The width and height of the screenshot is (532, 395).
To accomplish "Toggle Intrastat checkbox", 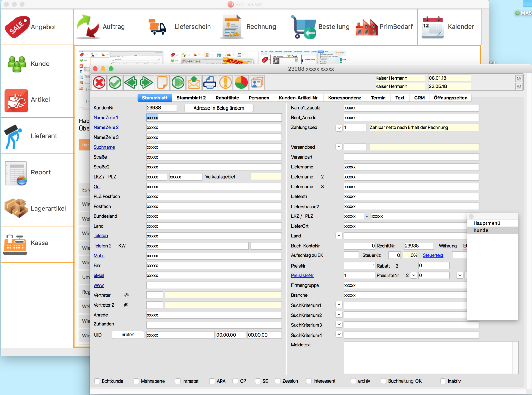I will (178, 381).
